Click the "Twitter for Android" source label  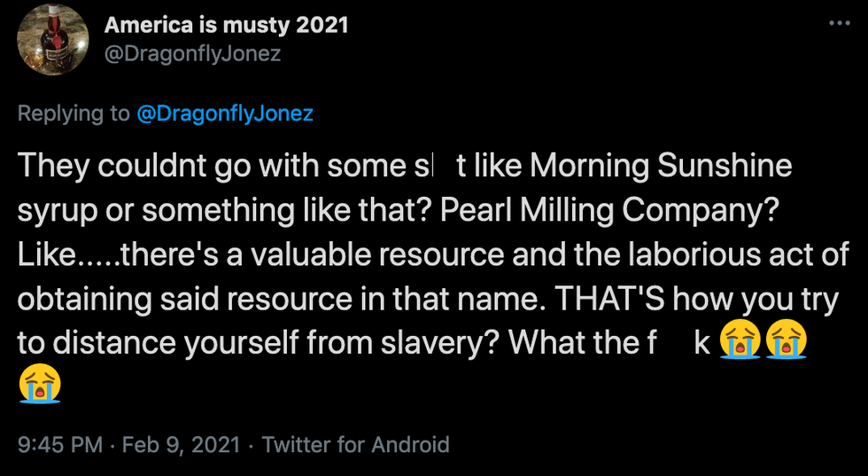(x=355, y=444)
